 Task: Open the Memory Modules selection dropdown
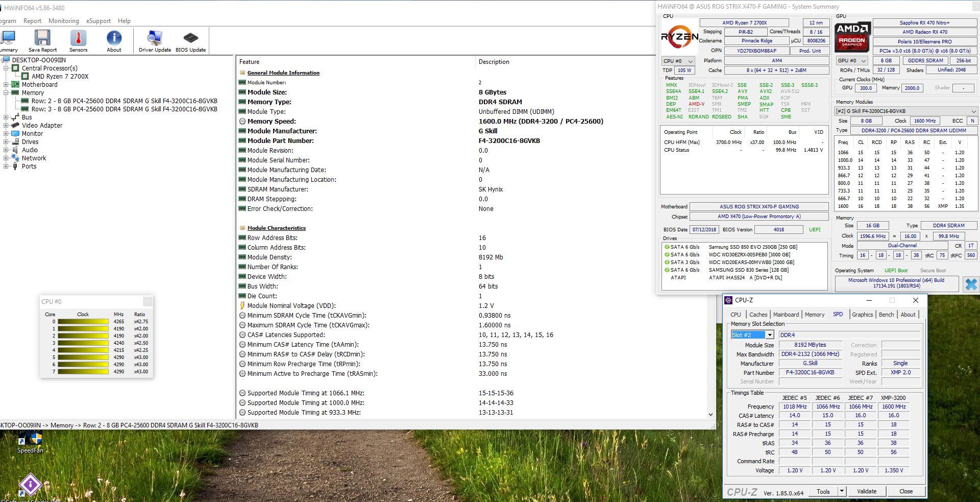tap(905, 111)
